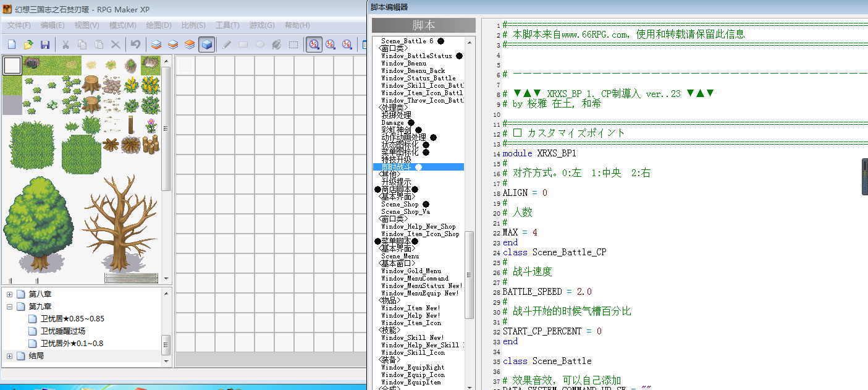Image resolution: width=868 pixels, height=390 pixels.
Task: Select map 卫忧居★0.85~0.85
Action: 72,319
